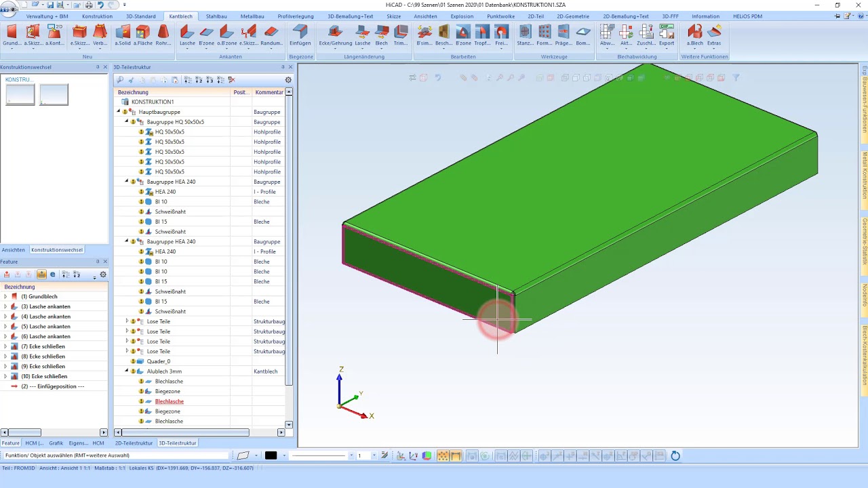Viewport: 868px width, 488px height.
Task: Click the Funktion/Objekt auswählen input field
Action: (115, 455)
